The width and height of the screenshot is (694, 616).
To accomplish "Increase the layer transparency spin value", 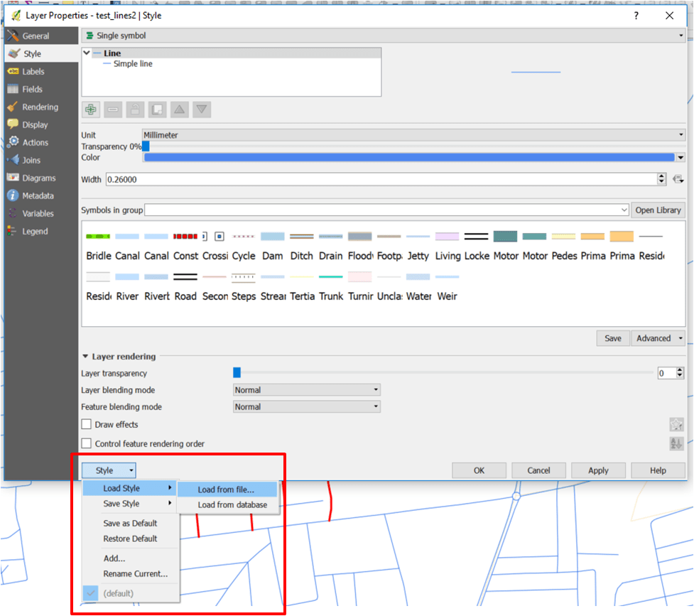I will [680, 369].
